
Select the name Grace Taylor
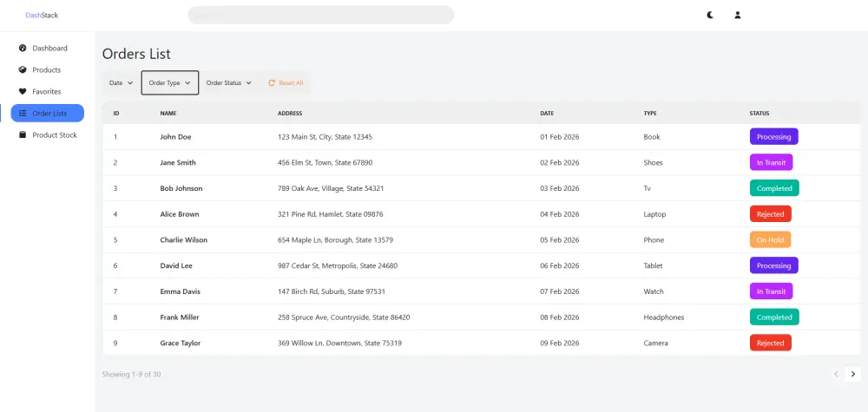[x=180, y=343]
